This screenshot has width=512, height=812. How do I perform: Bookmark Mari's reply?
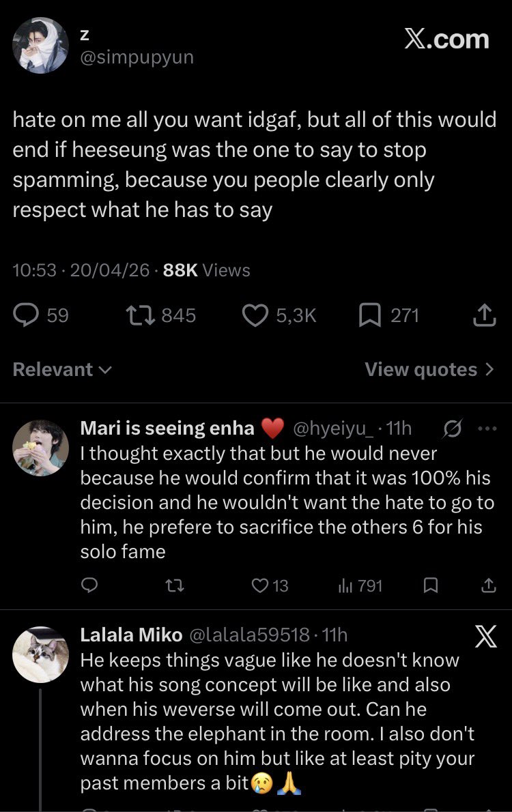pyautogui.click(x=431, y=585)
